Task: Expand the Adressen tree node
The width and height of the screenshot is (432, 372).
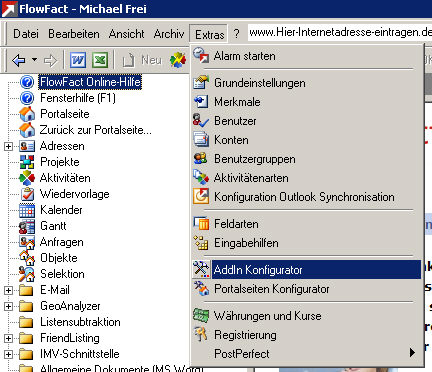Action: [8, 146]
